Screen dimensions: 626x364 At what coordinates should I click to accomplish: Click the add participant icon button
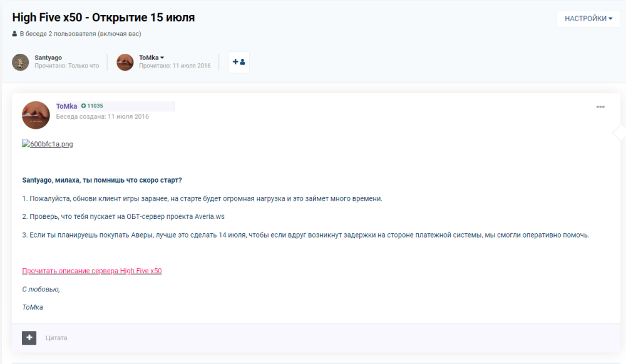(239, 62)
